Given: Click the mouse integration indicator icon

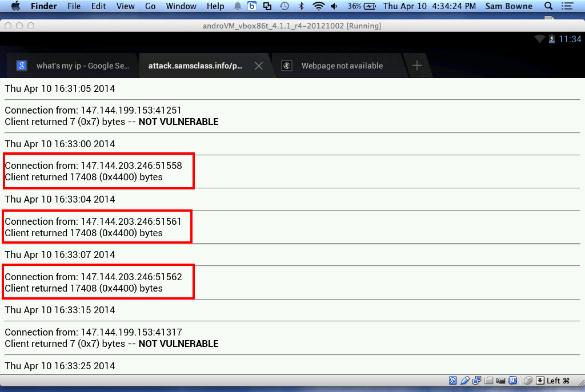Looking at the screenshot, I should [x=528, y=381].
